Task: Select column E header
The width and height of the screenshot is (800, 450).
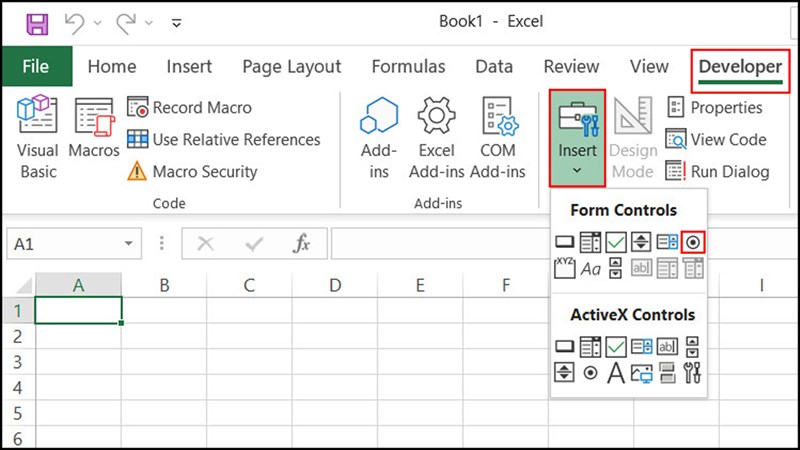Action: coord(420,285)
